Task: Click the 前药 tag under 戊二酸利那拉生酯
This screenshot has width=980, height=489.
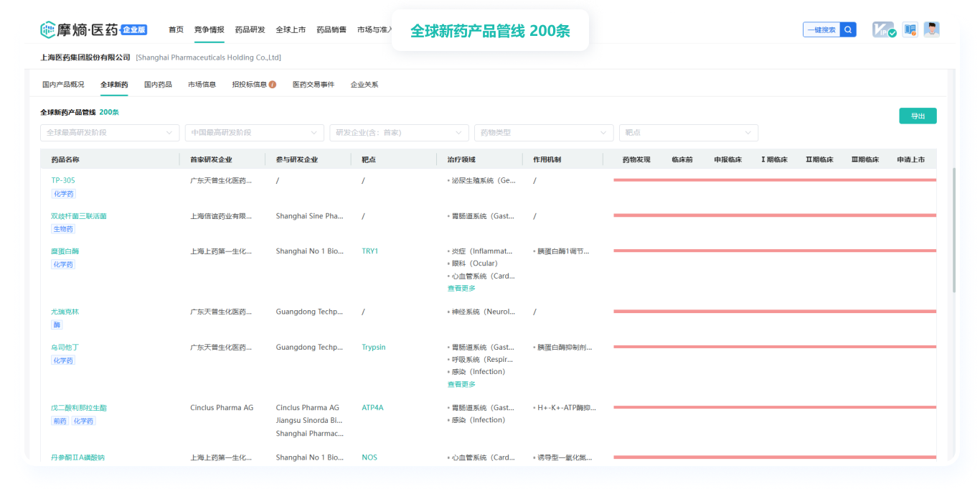Action: (x=60, y=422)
